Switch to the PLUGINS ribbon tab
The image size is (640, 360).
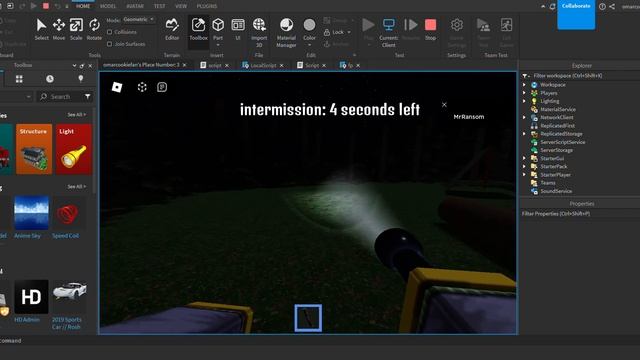pos(207,6)
